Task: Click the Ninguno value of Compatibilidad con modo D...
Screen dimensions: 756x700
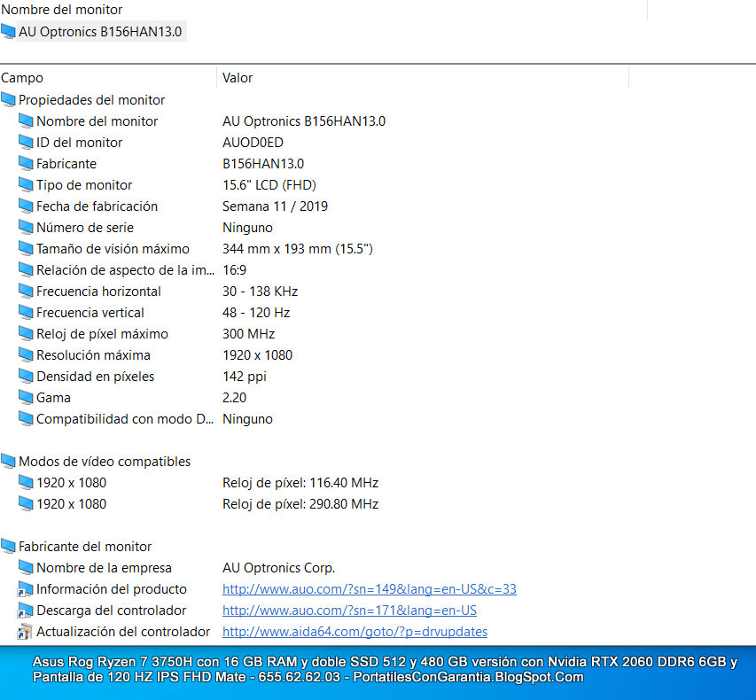Action: click(247, 418)
